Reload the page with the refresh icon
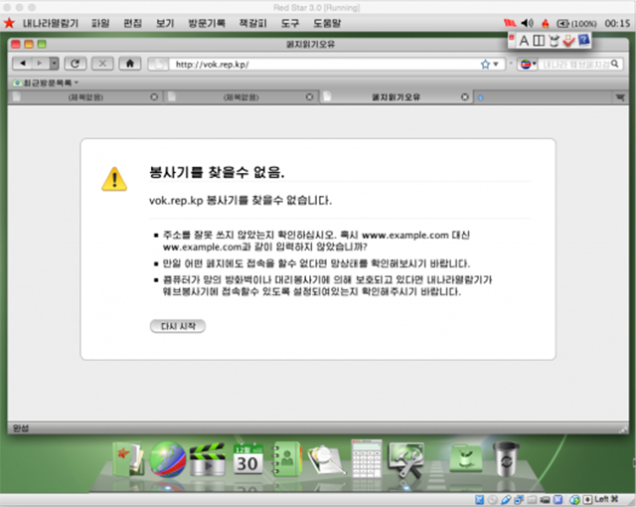 pyautogui.click(x=75, y=64)
